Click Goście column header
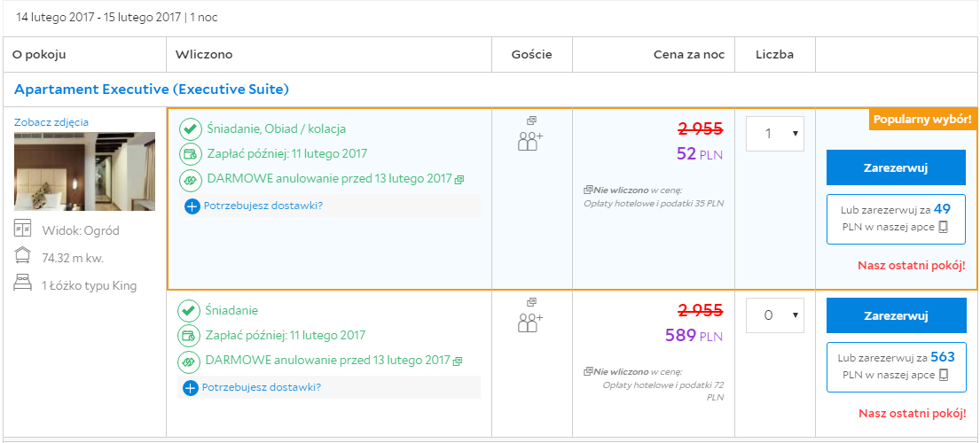Viewport: 980px width, 443px height. [x=532, y=55]
